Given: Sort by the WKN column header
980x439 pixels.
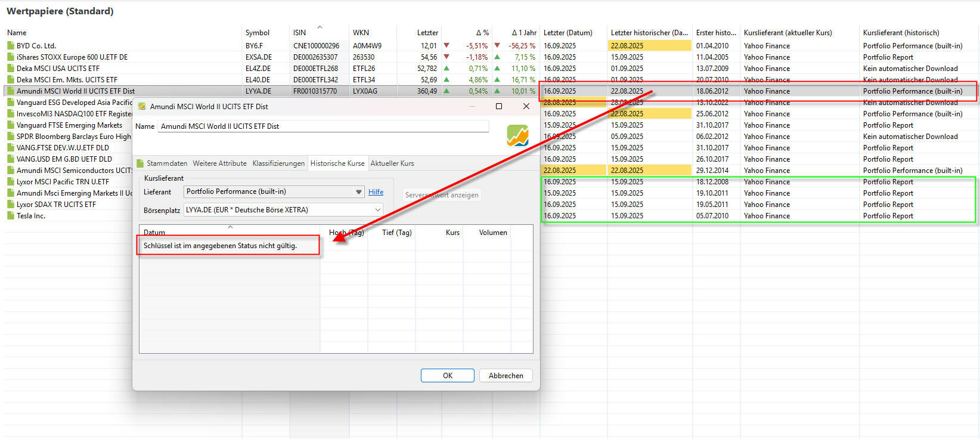Looking at the screenshot, I should (361, 33).
